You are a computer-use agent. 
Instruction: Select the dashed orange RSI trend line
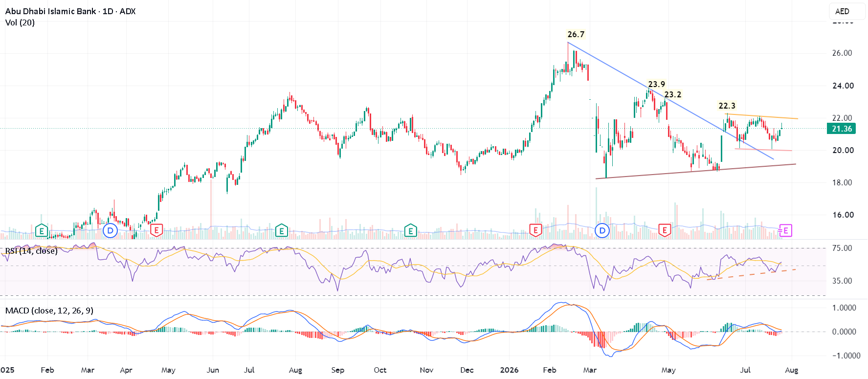(752, 274)
